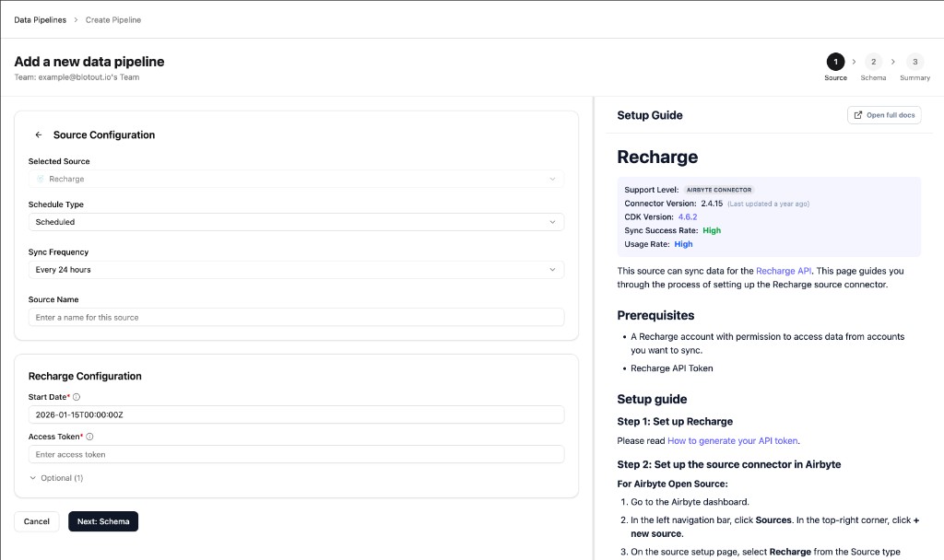The image size is (944, 560).
Task: Click the Prerequisites heading
Action: 655,315
